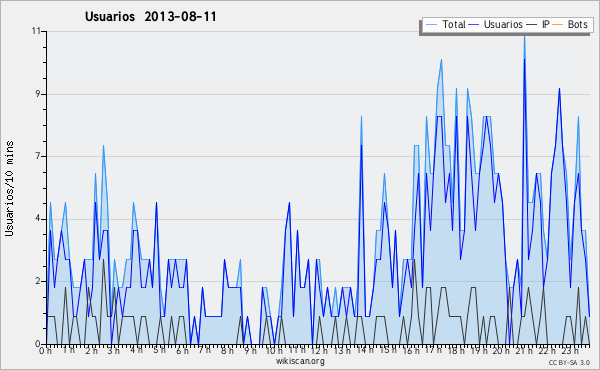Click the x-axis label '10 h'
The image size is (600, 370).
(274, 351)
